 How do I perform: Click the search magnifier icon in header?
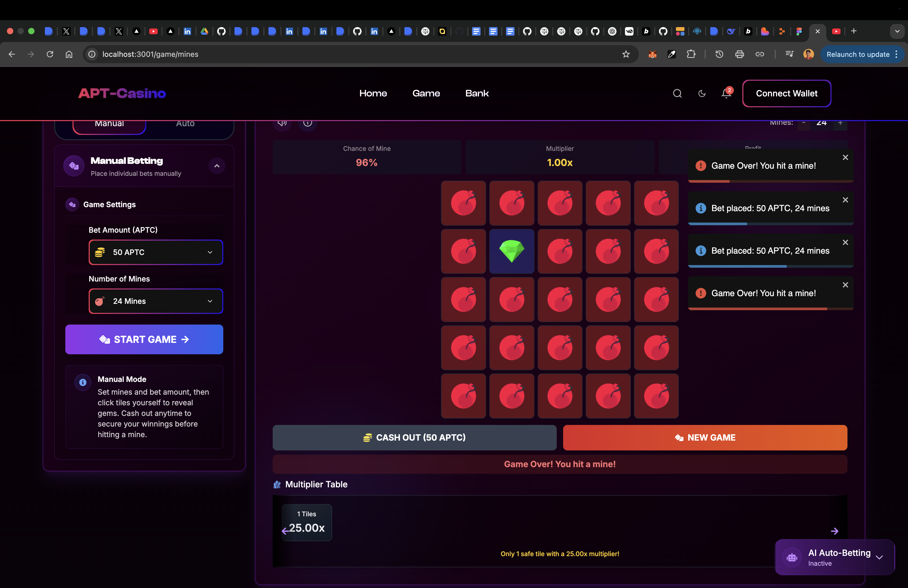click(x=677, y=93)
